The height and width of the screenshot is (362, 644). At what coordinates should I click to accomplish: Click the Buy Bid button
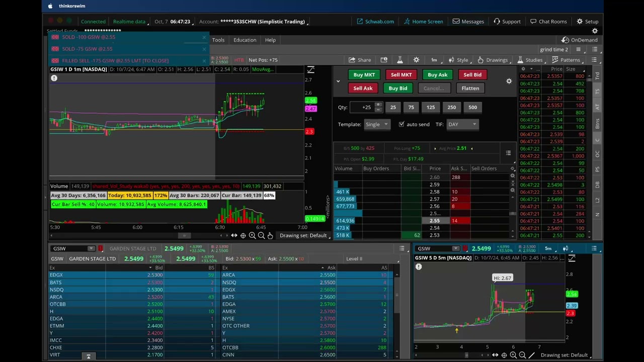[398, 88]
